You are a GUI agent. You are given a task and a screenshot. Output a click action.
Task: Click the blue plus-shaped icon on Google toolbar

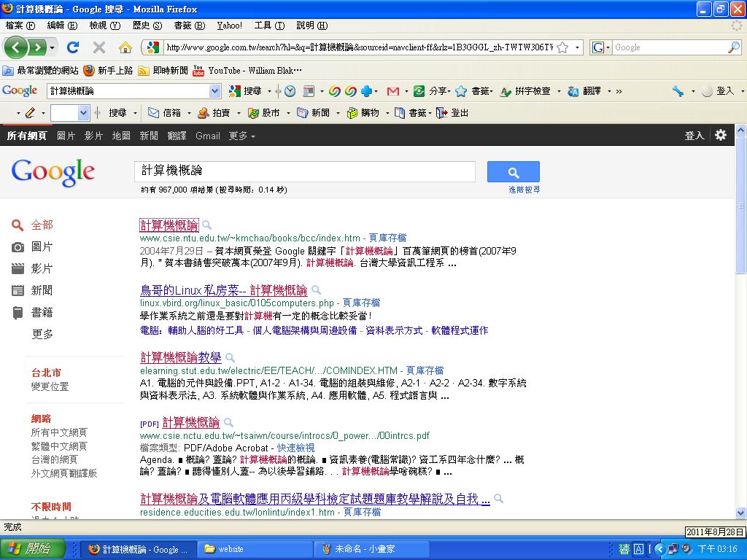[x=366, y=91]
